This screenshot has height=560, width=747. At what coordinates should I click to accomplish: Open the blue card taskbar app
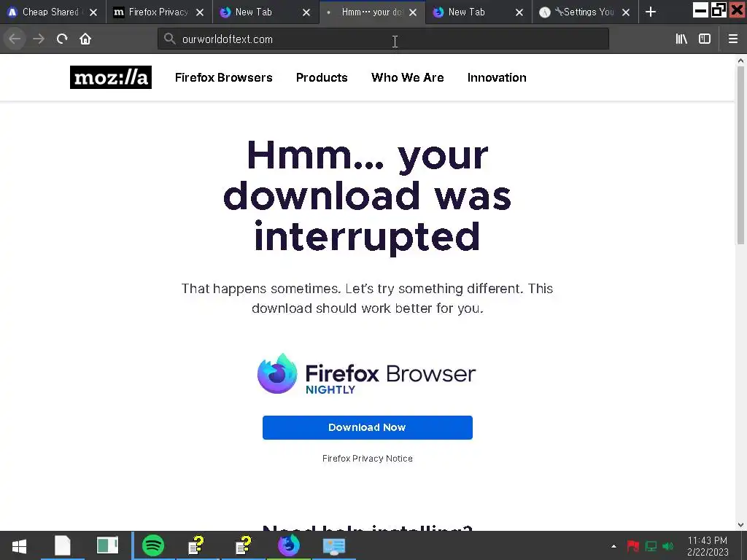point(334,545)
